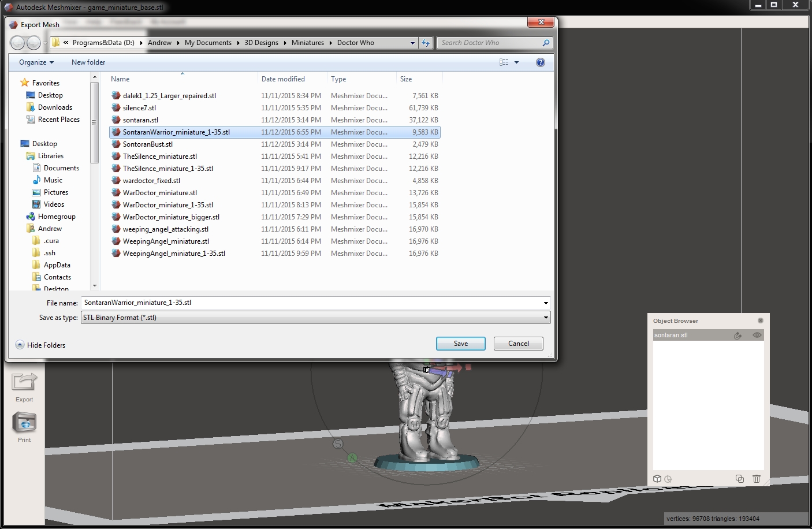
Task: Select dalek1_1.25_Larger_repaired.stl file
Action: coord(169,96)
